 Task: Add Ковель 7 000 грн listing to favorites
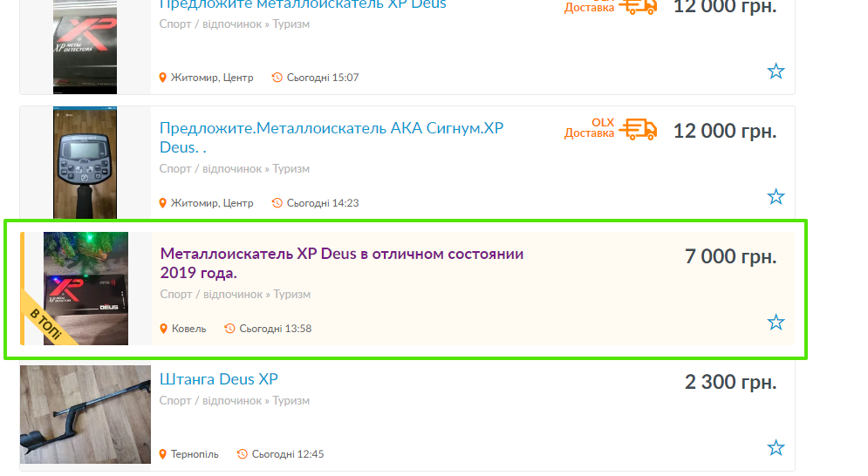pyautogui.click(x=776, y=323)
